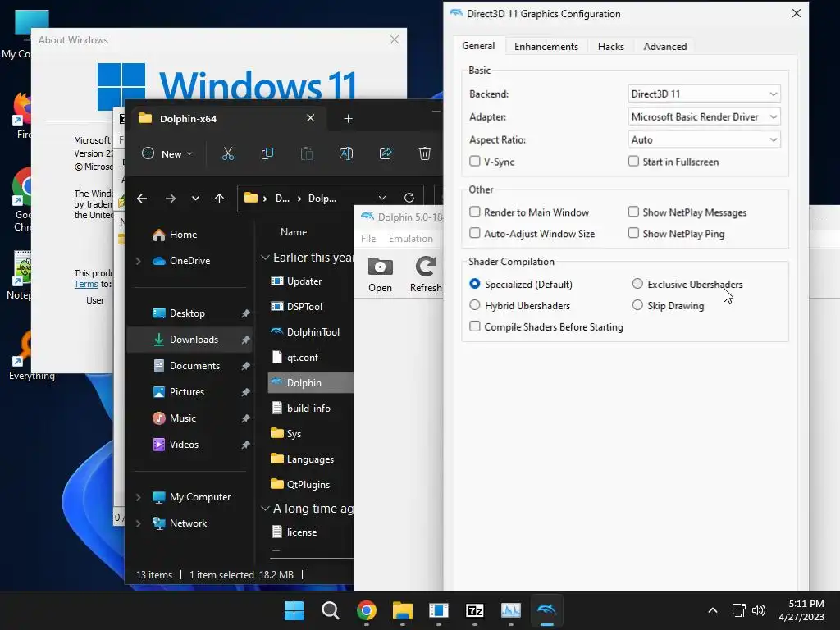This screenshot has width=840, height=630.
Task: Select Hybrid Ubershaders radio button
Action: click(x=475, y=305)
